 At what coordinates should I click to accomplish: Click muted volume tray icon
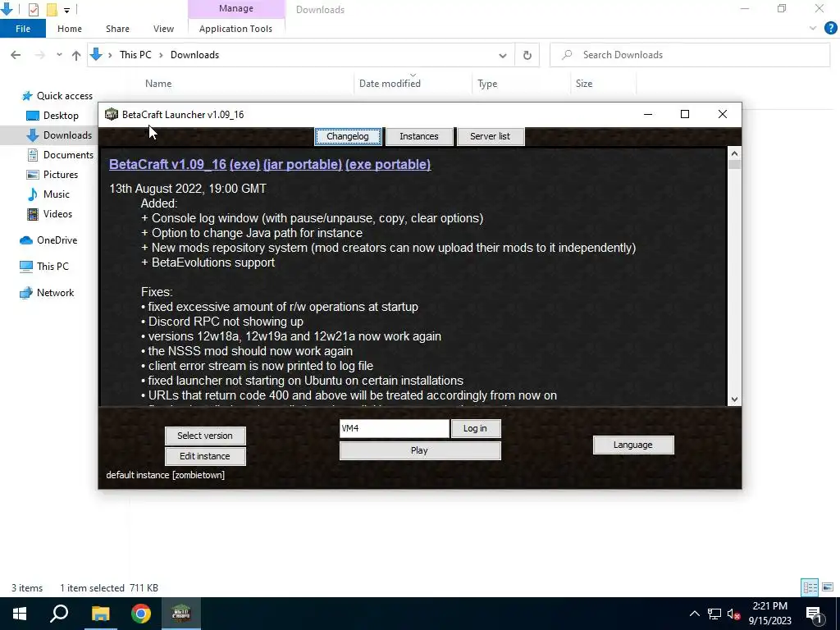pyautogui.click(x=734, y=614)
